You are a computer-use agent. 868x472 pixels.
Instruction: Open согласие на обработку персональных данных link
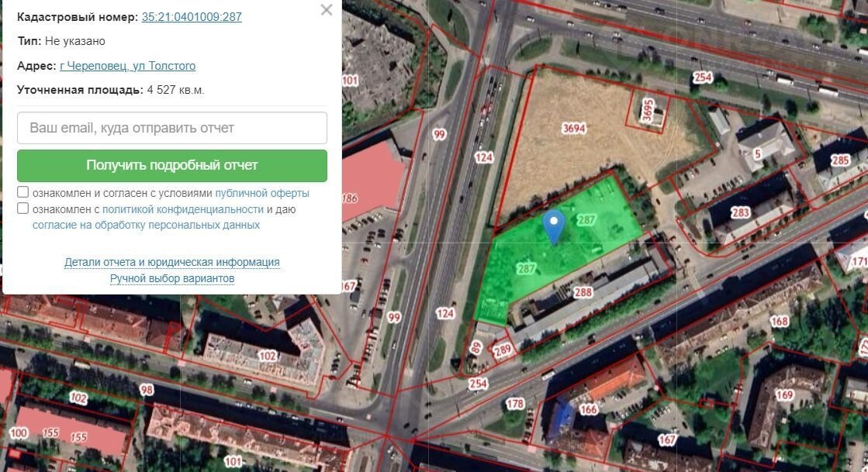tap(146, 226)
